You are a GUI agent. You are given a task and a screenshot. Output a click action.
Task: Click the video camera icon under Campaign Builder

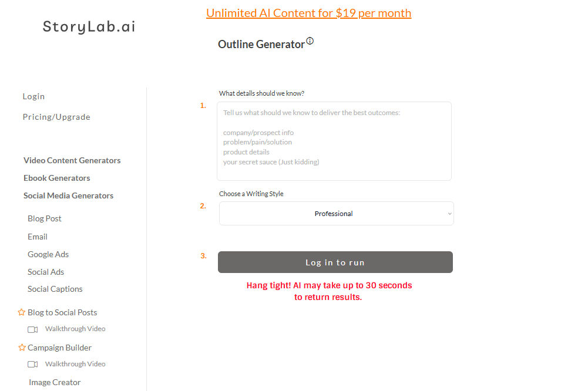(33, 365)
